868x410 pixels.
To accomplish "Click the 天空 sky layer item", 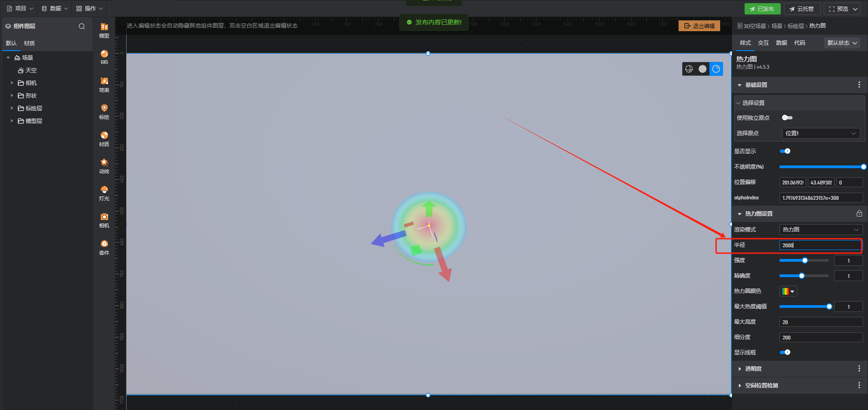I will pos(28,71).
